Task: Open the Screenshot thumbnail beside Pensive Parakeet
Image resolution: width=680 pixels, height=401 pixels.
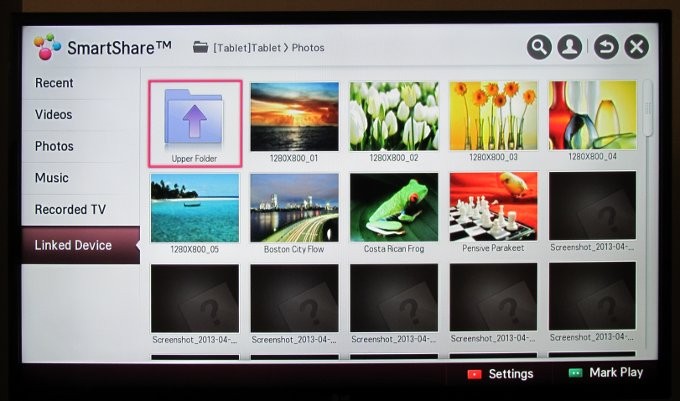Action: 592,205
